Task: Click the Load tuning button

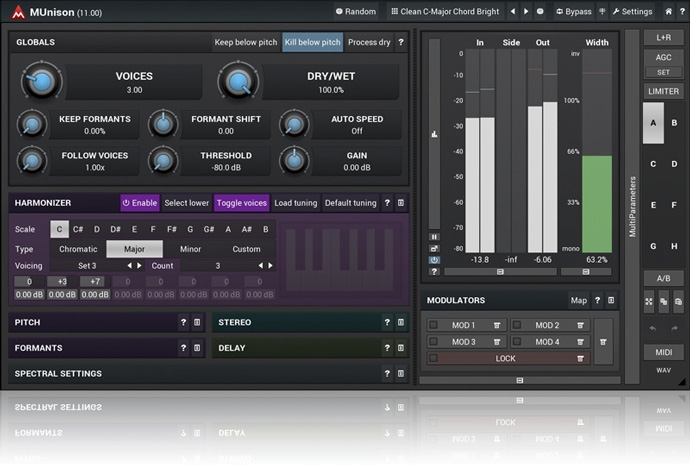Action: (x=295, y=203)
